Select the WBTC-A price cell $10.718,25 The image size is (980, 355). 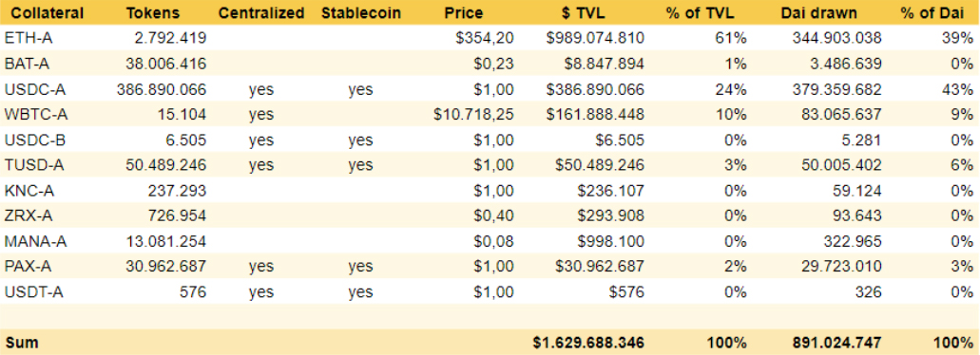(473, 114)
